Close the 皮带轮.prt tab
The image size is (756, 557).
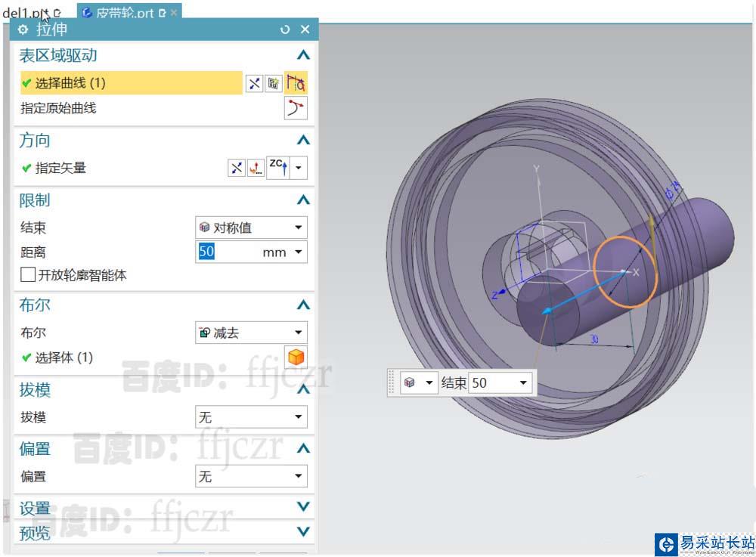174,13
